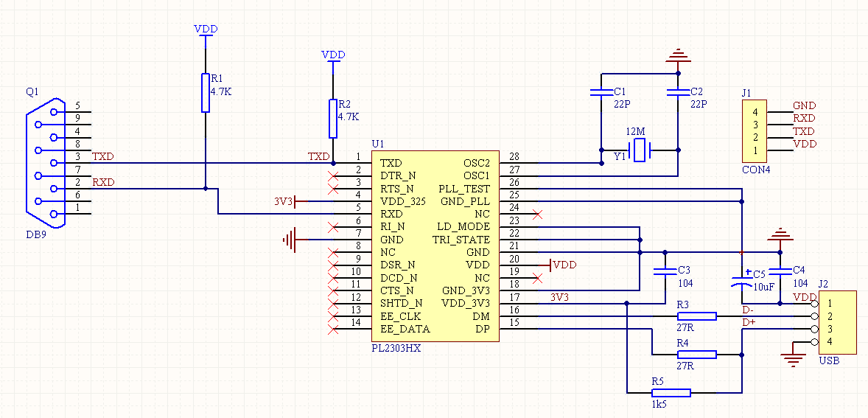The height and width of the screenshot is (418, 868).
Task: Click the 104 value of C3
Action: (685, 283)
